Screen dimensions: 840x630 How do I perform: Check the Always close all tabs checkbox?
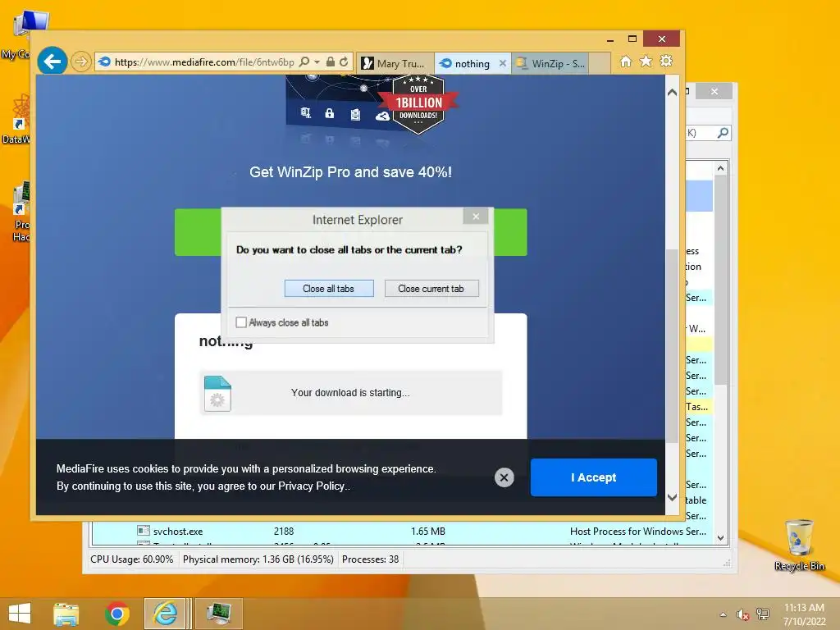tap(241, 322)
